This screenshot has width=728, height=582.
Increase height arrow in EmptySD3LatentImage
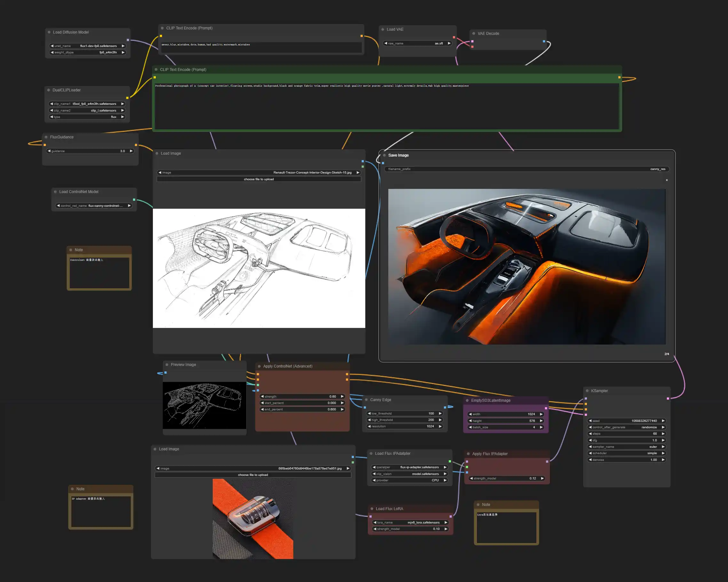point(541,421)
